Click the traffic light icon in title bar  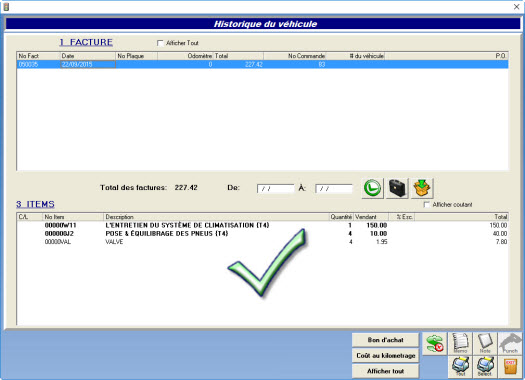[x=6, y=6]
